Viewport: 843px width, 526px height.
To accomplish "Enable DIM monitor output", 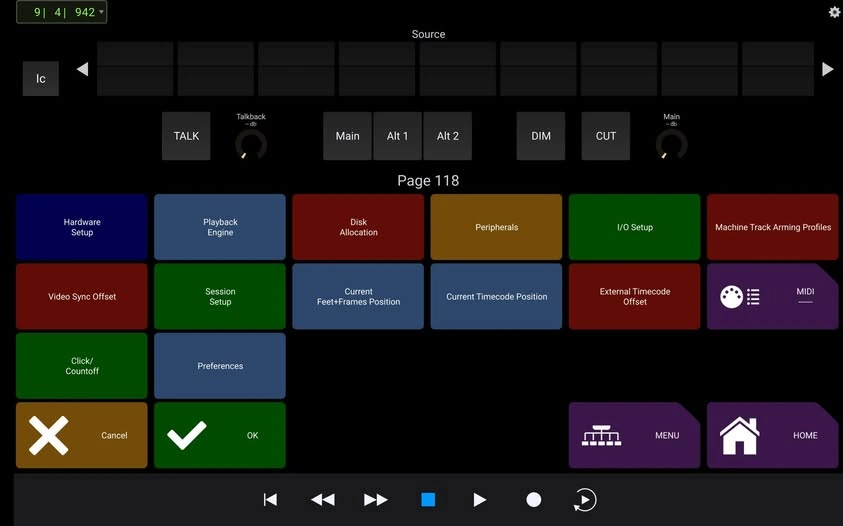I will coord(541,136).
